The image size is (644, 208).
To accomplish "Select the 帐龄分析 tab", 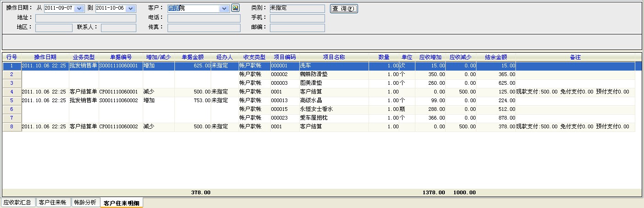I will pyautogui.click(x=85, y=203).
